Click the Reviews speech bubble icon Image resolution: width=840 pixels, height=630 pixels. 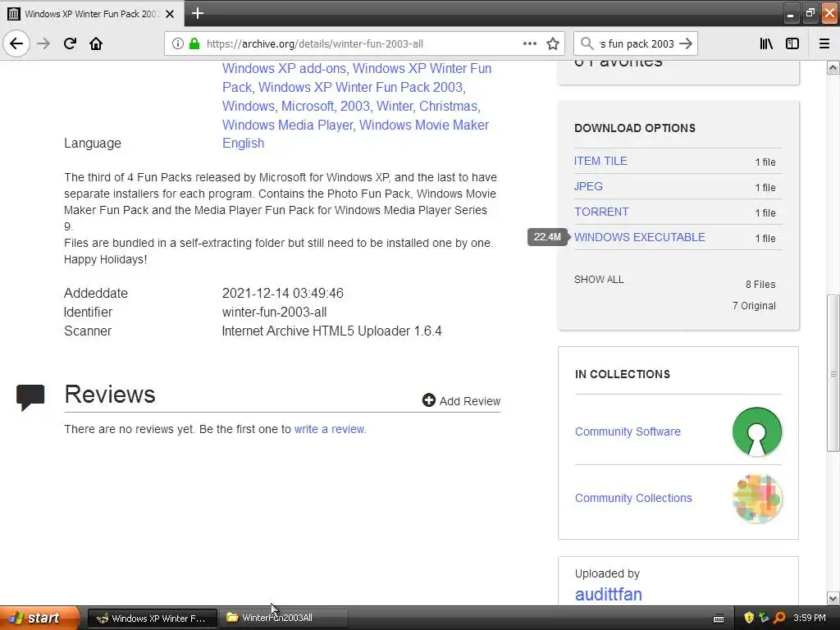click(x=30, y=397)
